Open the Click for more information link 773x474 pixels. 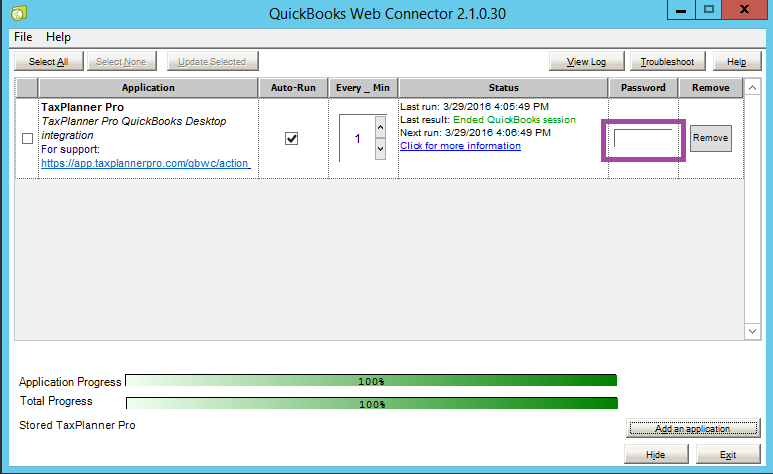click(x=460, y=146)
